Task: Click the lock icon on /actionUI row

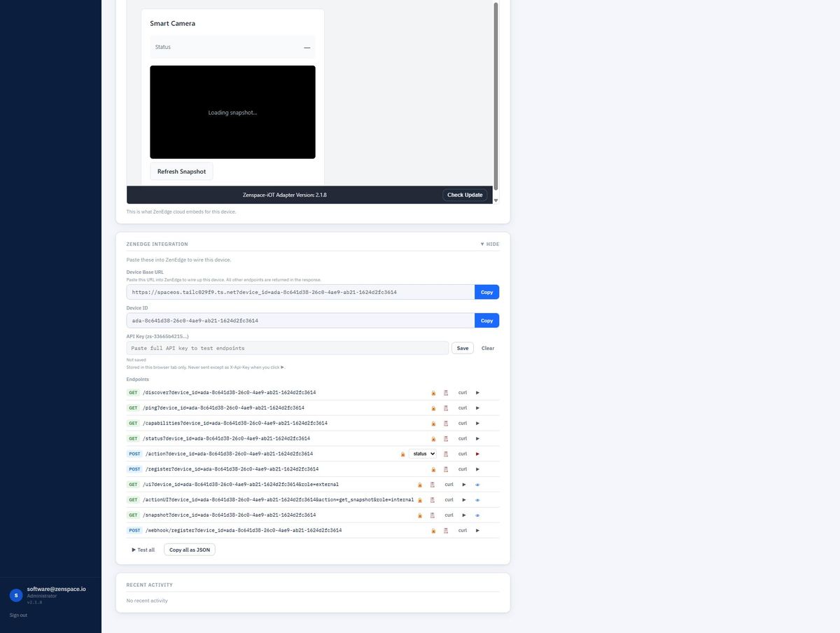Action: coord(420,500)
